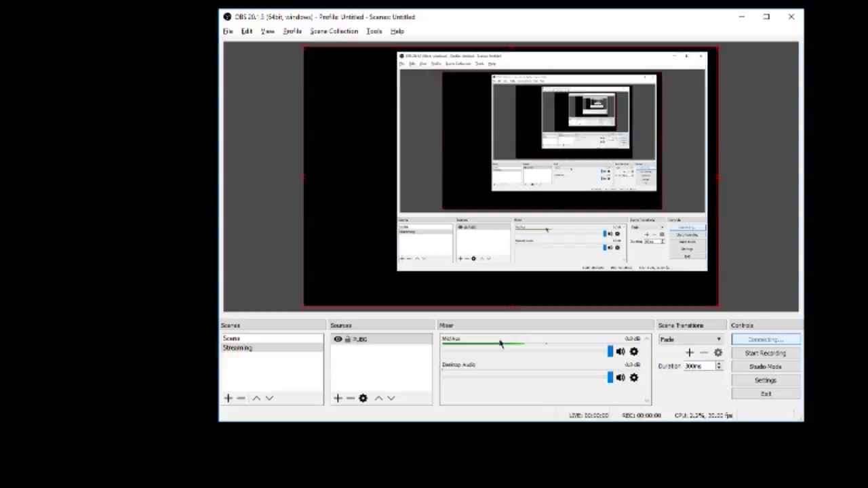Adjust the Desktop Audio volume slider handle
The image size is (868, 488).
(x=610, y=378)
